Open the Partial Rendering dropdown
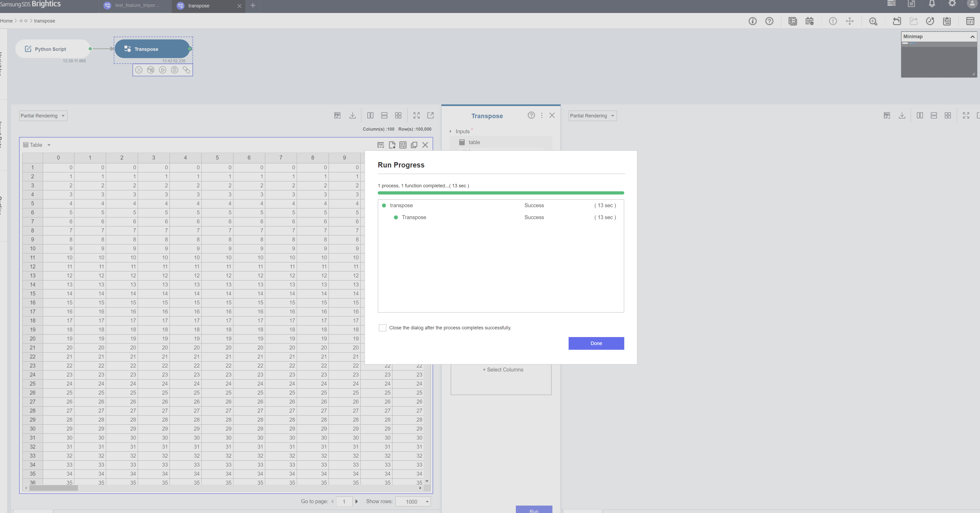 click(43, 116)
